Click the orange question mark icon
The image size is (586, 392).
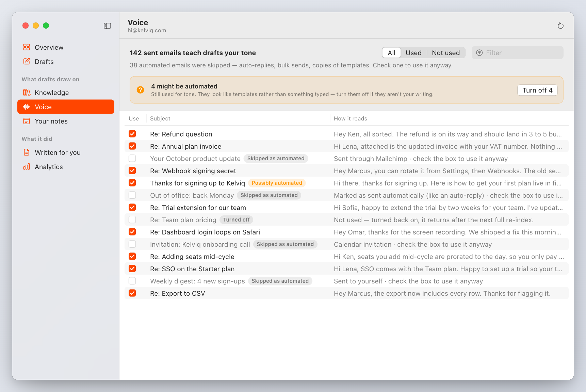pyautogui.click(x=140, y=90)
